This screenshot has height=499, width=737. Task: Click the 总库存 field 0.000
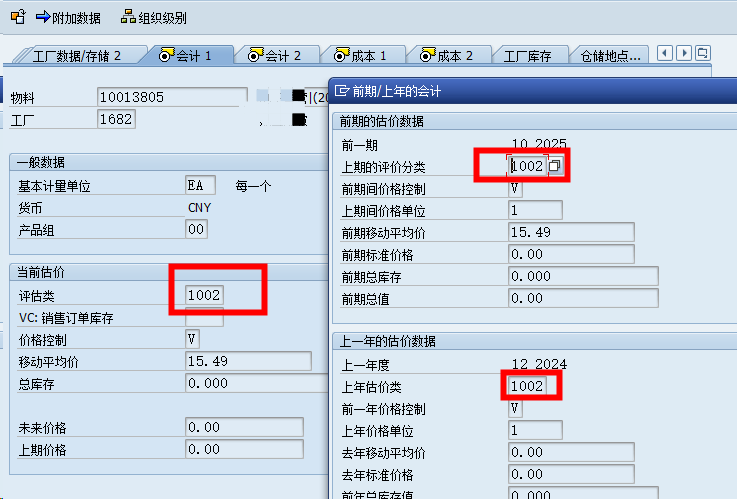click(257, 383)
